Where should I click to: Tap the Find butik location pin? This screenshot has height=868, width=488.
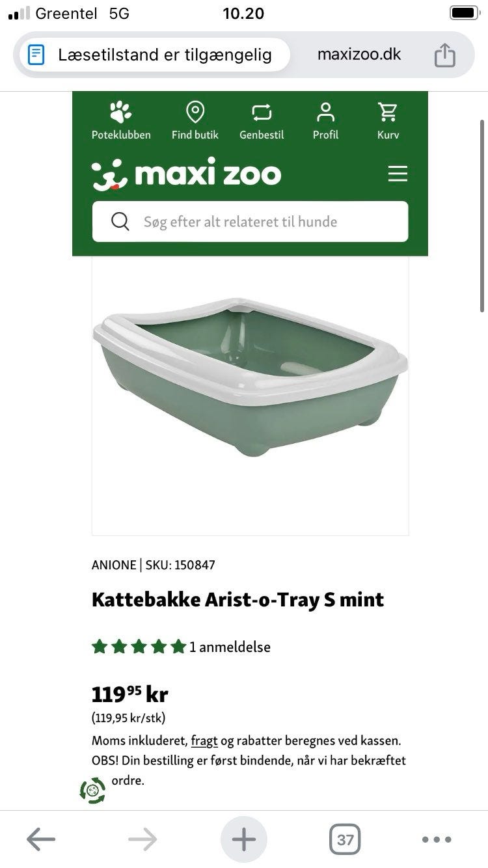point(195,113)
